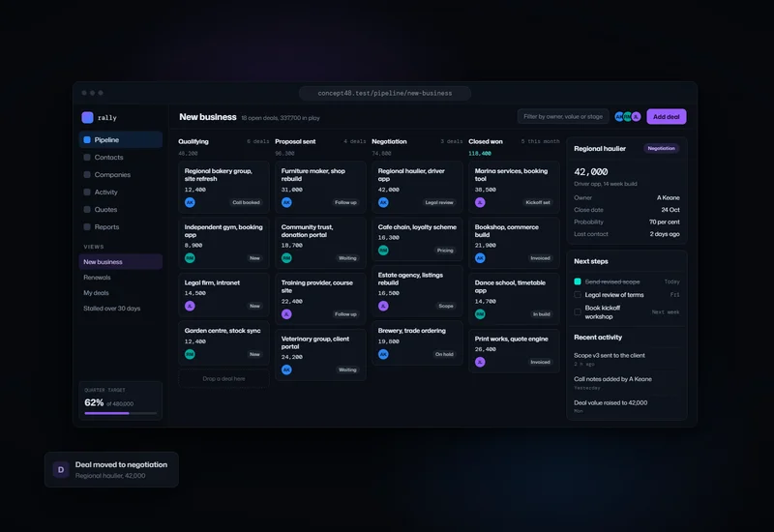Screen dimensions: 774x532
Task: Click the Pricing tag on the Cafe chain card
Action: [x=445, y=251]
